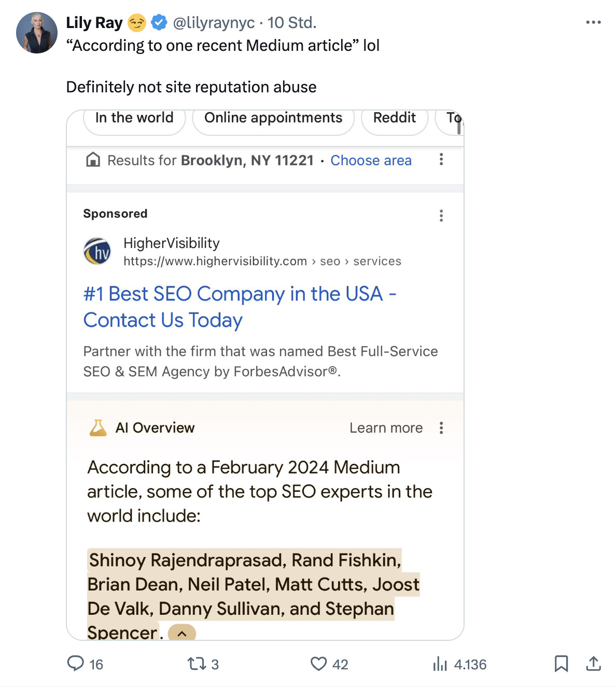Select the 'Online appointments' filter

[273, 118]
